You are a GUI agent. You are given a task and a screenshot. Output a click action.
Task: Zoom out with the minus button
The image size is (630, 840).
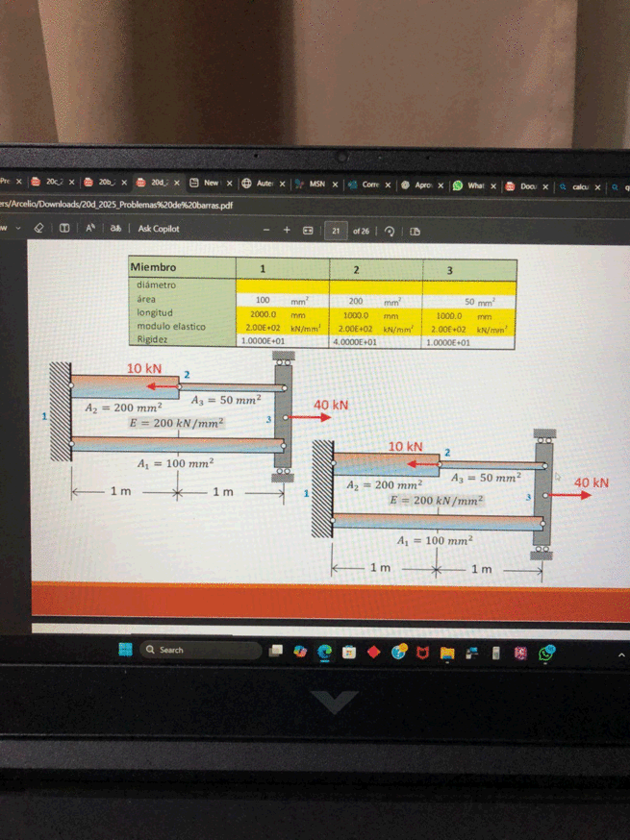tap(266, 230)
